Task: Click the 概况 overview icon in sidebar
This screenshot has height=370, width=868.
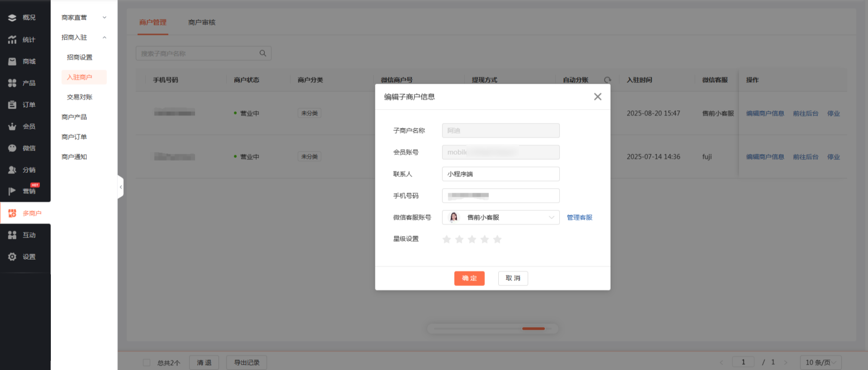Action: 12,18
